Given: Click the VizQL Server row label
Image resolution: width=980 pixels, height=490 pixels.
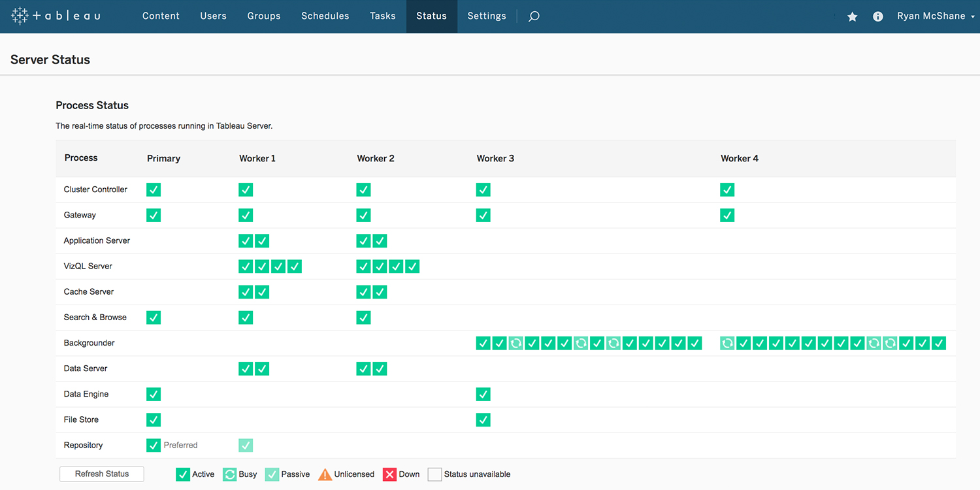Looking at the screenshot, I should click(88, 266).
